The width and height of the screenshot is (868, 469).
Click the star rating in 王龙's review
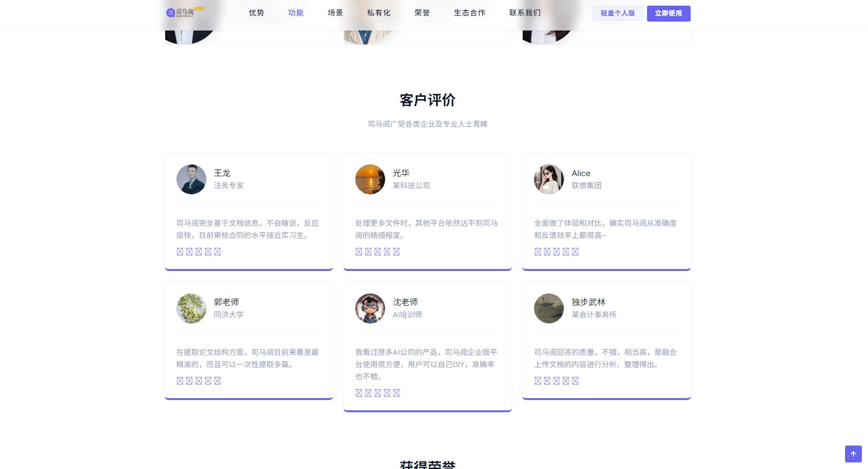pyautogui.click(x=198, y=252)
